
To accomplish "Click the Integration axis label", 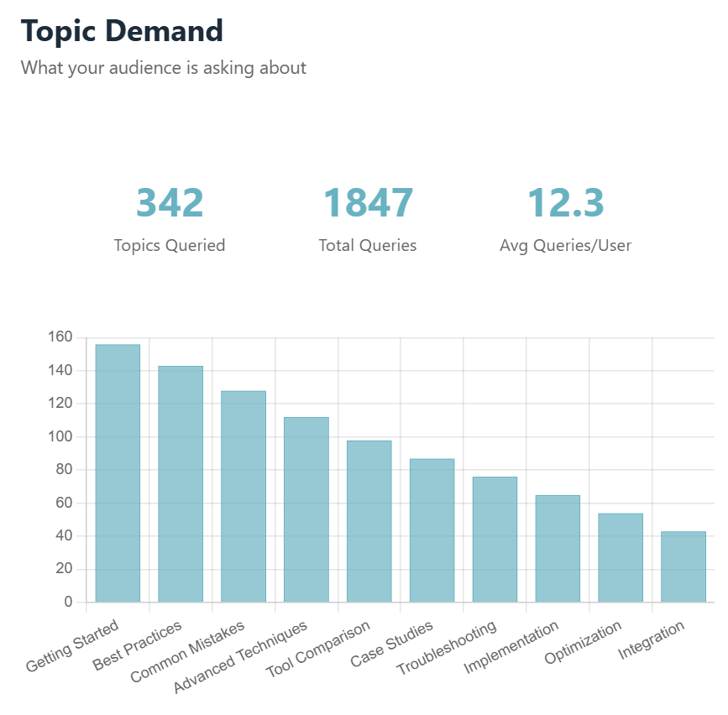I will coord(652,642).
